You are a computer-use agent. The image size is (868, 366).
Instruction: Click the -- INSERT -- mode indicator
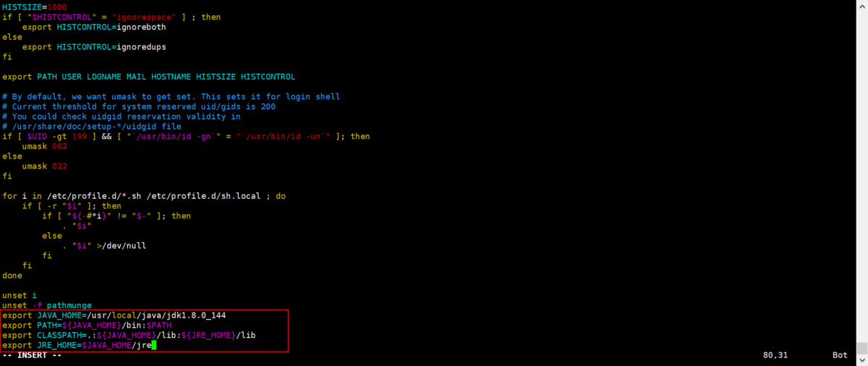pyautogui.click(x=32, y=356)
